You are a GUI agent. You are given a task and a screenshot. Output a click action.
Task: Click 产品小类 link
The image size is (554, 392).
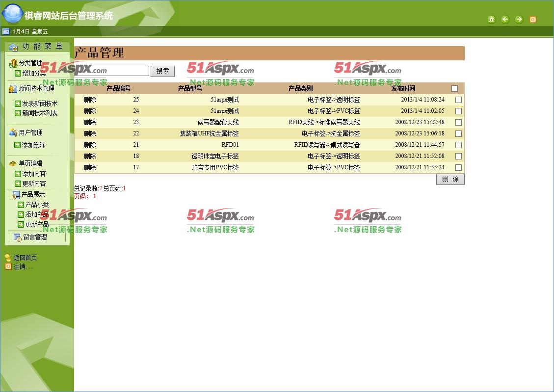(37, 205)
